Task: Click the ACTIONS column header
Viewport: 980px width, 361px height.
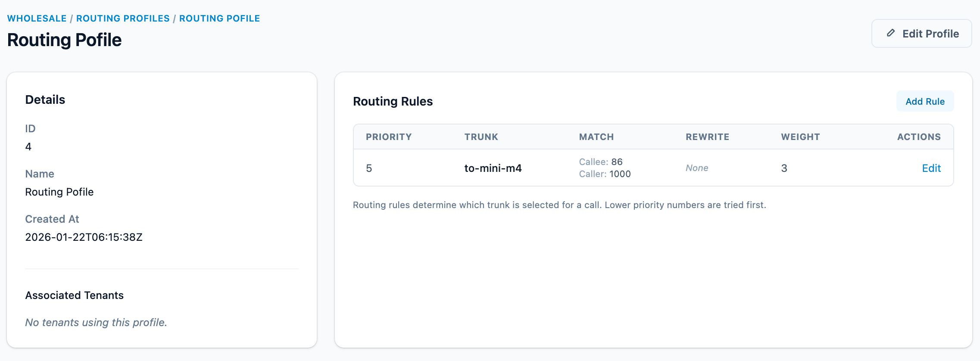Action: [919, 137]
